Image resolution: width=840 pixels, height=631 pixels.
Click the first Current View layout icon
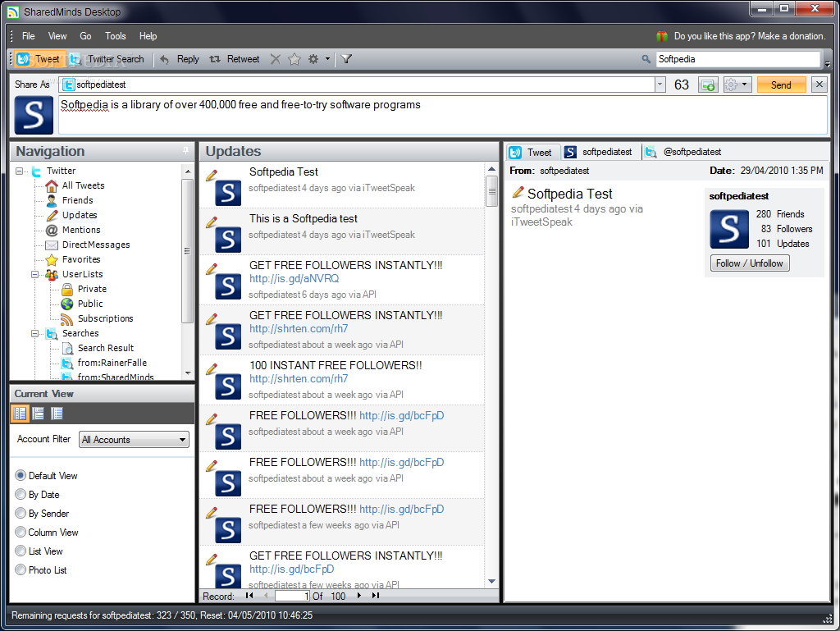point(21,413)
